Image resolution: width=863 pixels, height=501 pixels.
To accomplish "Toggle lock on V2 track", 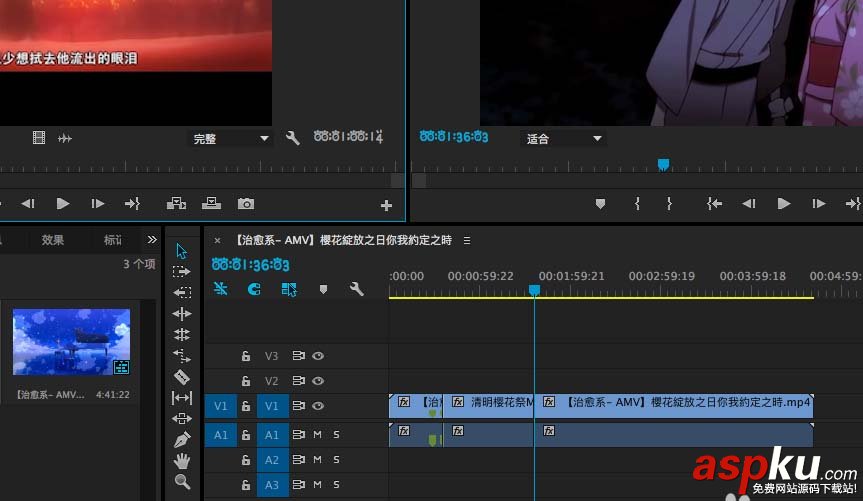I will [246, 380].
